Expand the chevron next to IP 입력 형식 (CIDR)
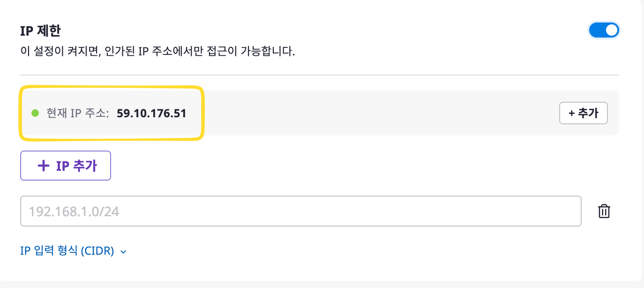The height and width of the screenshot is (288, 644). pos(123,252)
